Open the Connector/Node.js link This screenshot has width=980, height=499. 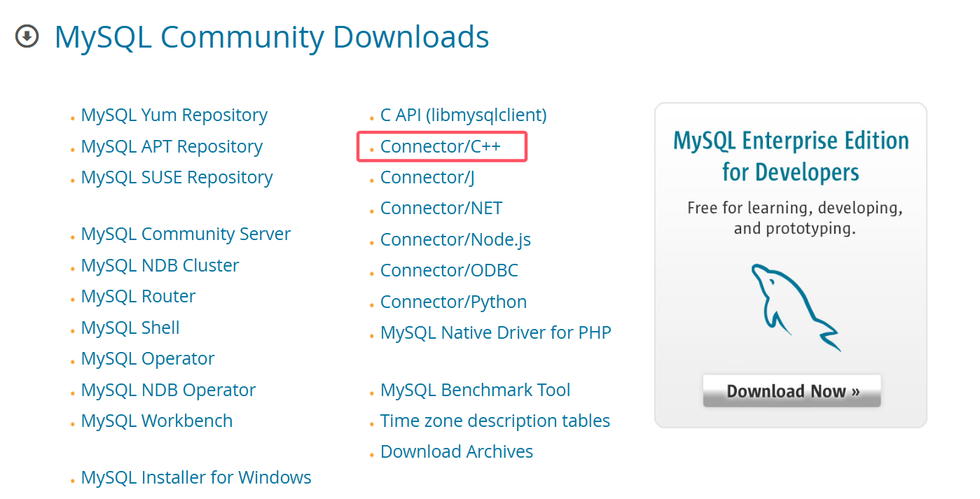(455, 239)
